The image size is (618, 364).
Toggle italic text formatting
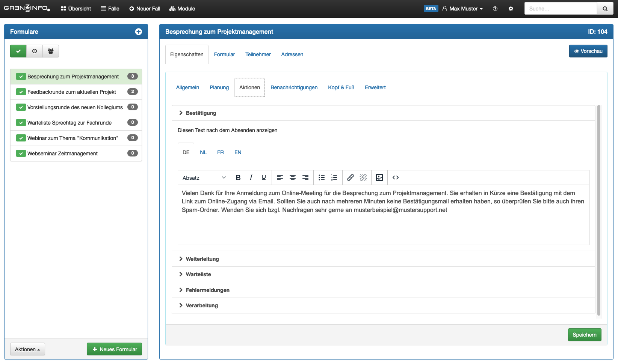click(251, 177)
